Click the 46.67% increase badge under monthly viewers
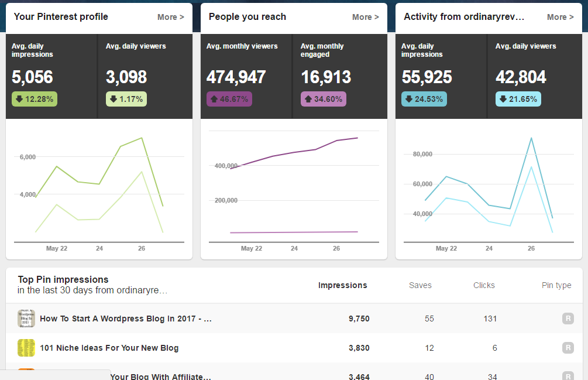The width and height of the screenshot is (588, 380). (229, 99)
